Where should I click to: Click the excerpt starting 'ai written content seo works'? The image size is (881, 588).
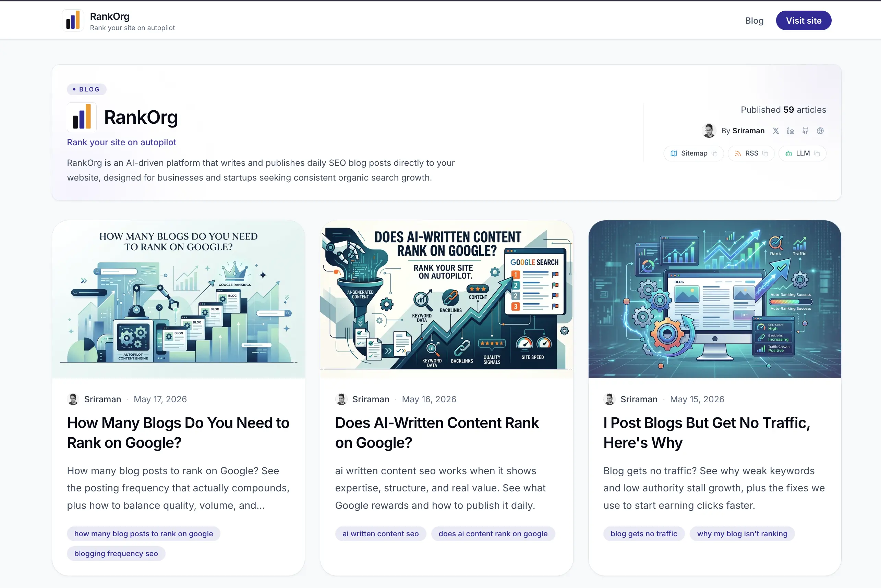(x=440, y=488)
